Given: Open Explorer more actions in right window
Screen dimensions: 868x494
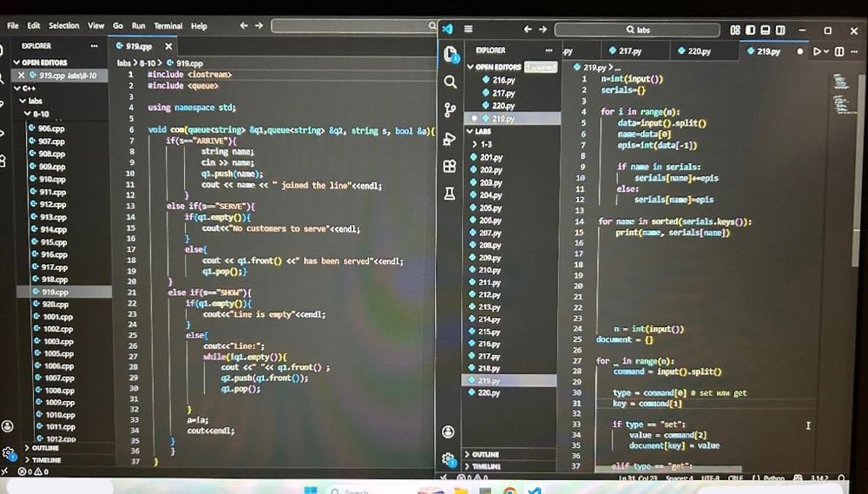Looking at the screenshot, I should pyautogui.click(x=549, y=49).
